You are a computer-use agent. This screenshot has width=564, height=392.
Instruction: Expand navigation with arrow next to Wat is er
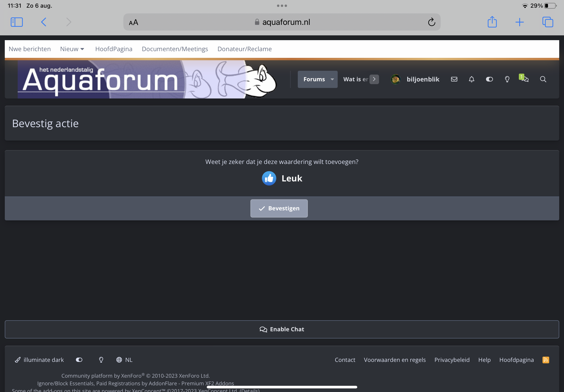374,79
